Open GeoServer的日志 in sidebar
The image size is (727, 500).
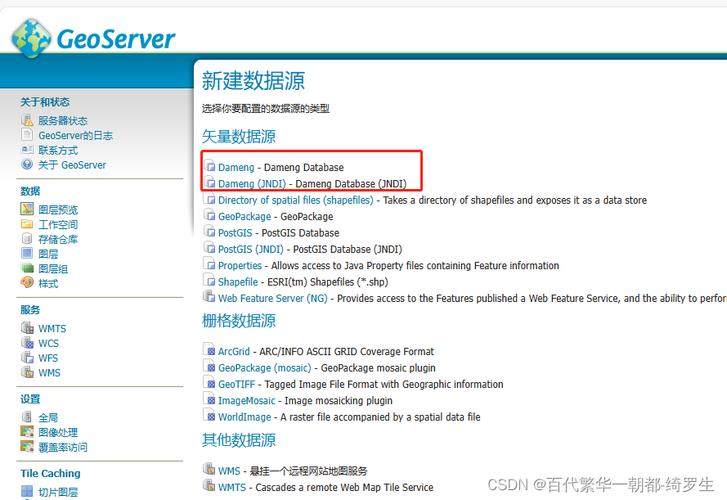(x=76, y=135)
